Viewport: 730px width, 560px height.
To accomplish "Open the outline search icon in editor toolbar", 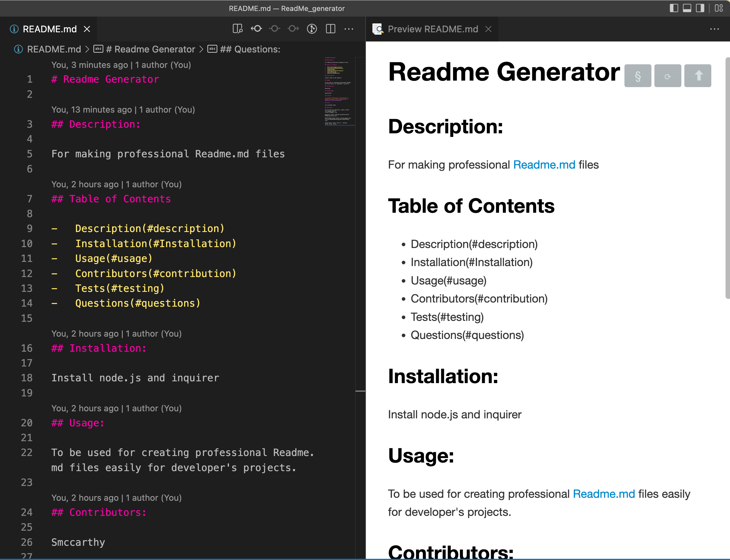I will pos(238,29).
